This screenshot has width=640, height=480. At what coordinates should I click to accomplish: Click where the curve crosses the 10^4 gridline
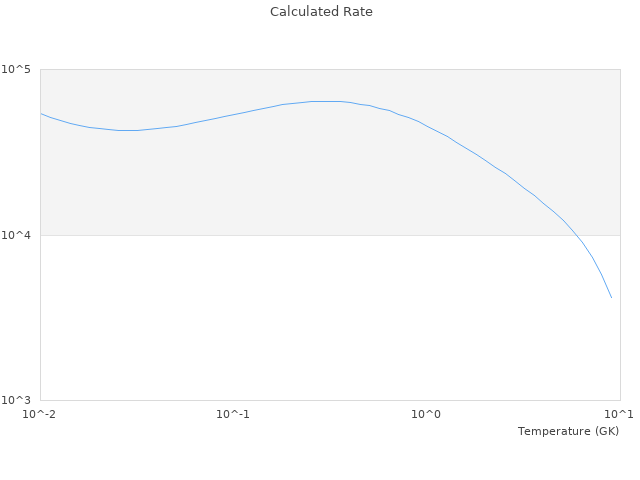pyautogui.click(x=574, y=235)
